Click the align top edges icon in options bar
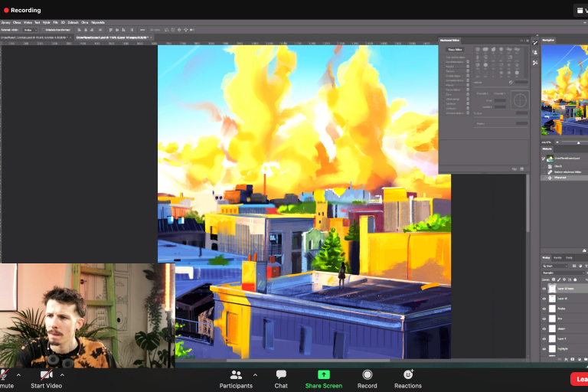This screenshot has width=588, height=392. point(110,30)
